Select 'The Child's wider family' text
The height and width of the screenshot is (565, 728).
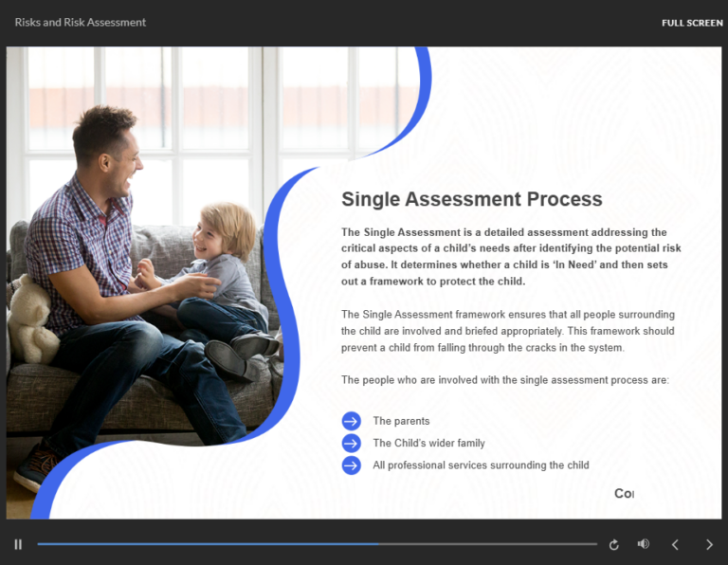tap(428, 443)
